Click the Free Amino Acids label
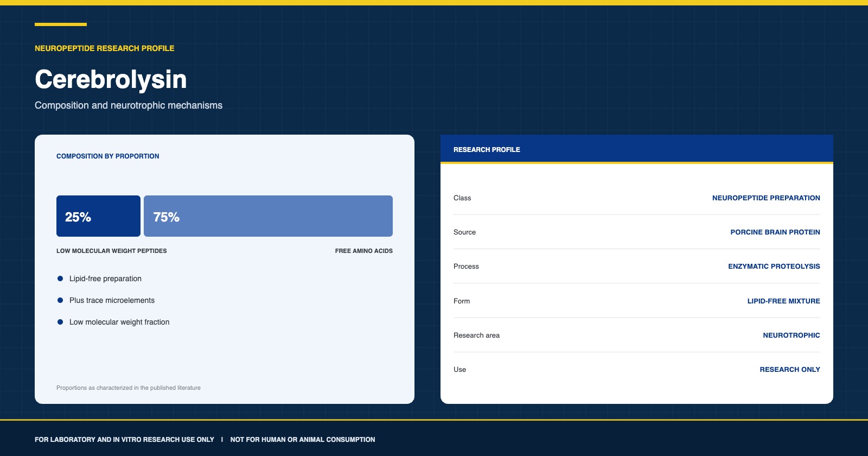Viewport: 868px width, 456px height. tap(364, 251)
